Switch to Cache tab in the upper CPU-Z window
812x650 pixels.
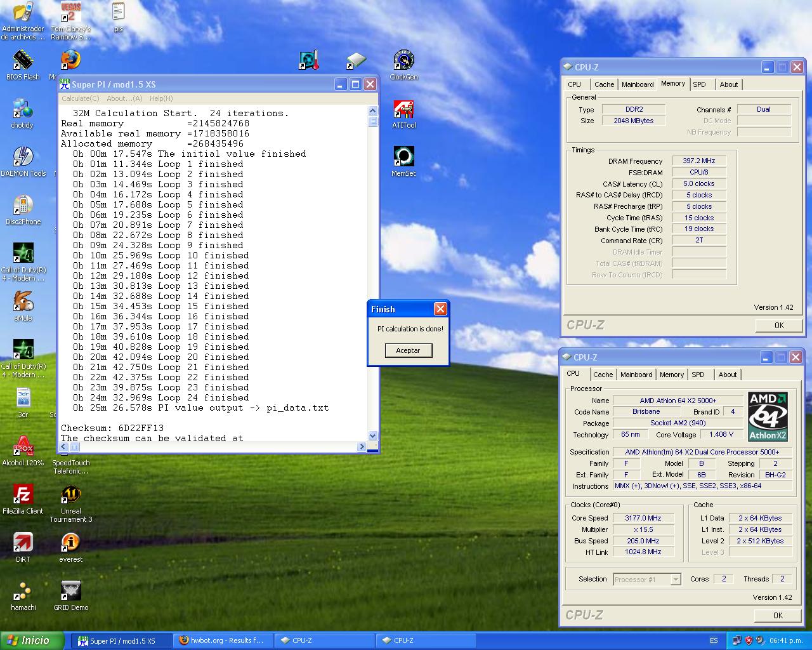click(604, 84)
